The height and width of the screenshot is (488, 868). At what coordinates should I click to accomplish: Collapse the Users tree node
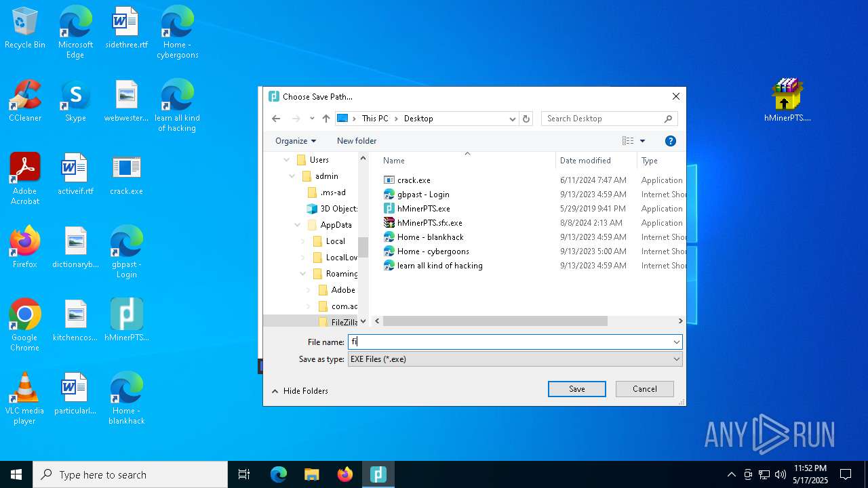(287, 160)
